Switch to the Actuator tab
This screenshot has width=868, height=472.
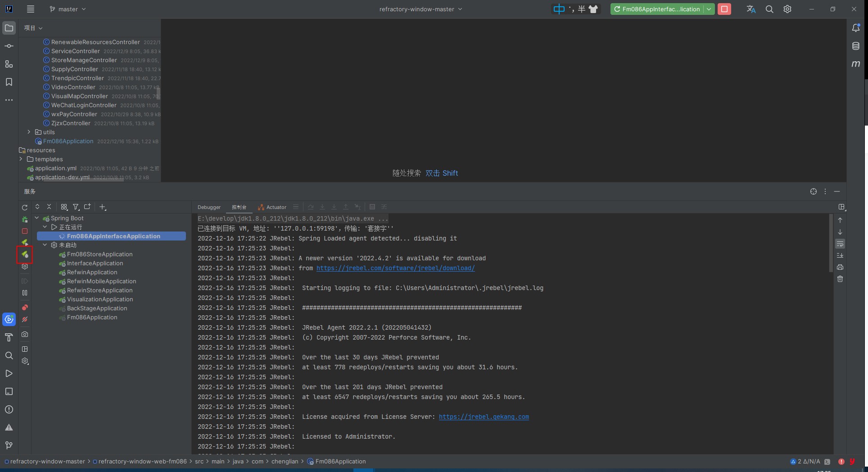(272, 207)
